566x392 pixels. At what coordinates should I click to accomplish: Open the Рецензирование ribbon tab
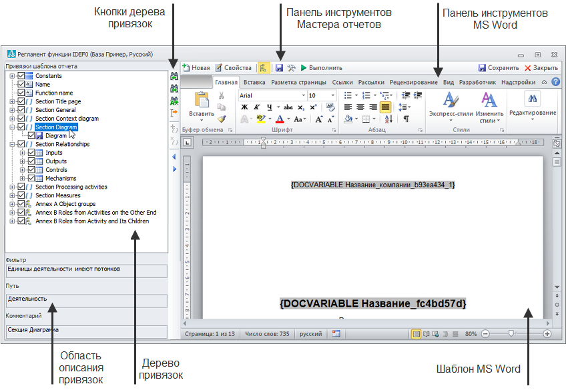[413, 82]
